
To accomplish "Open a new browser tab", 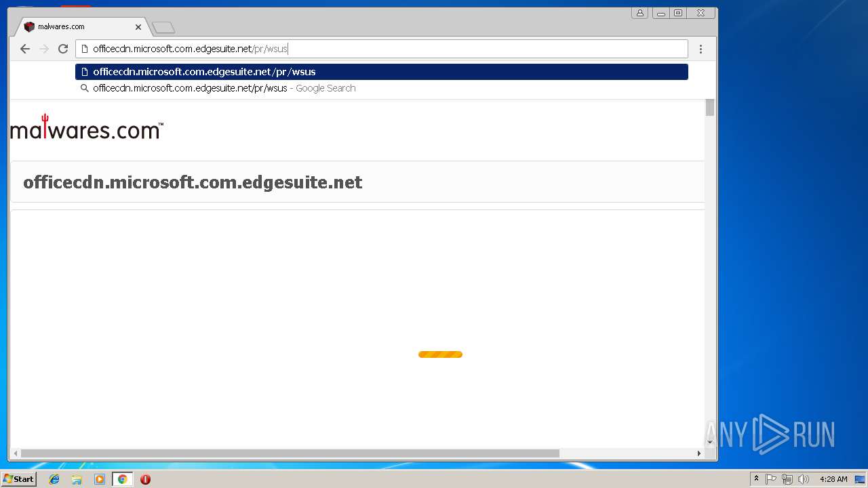I will [x=163, y=28].
